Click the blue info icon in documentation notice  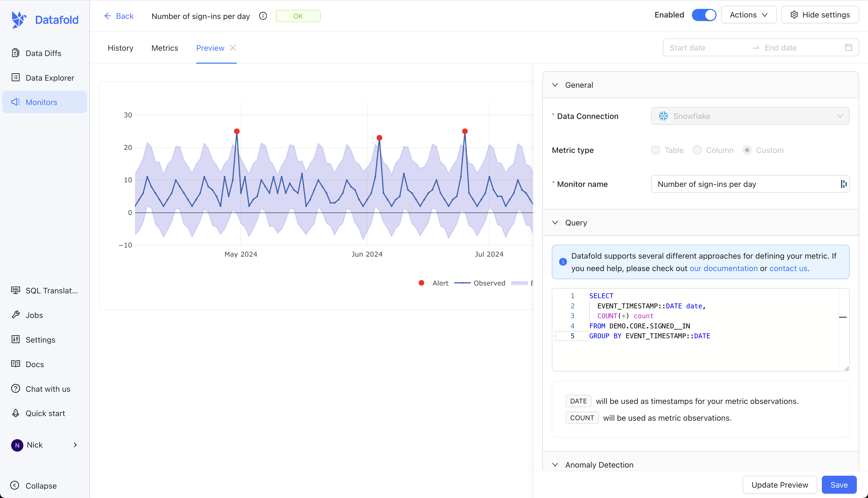[563, 262]
